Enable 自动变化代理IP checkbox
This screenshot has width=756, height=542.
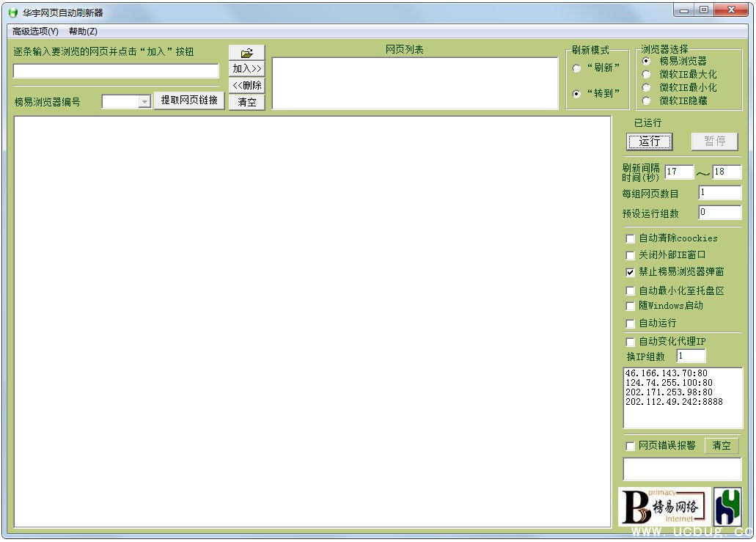630,342
